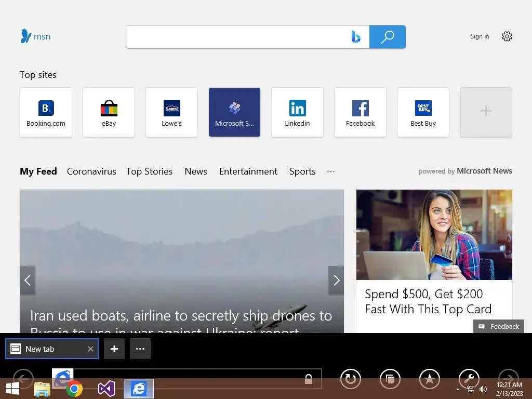532x399 pixels.
Task: Launch Visual Studio from taskbar
Action: [106, 389]
